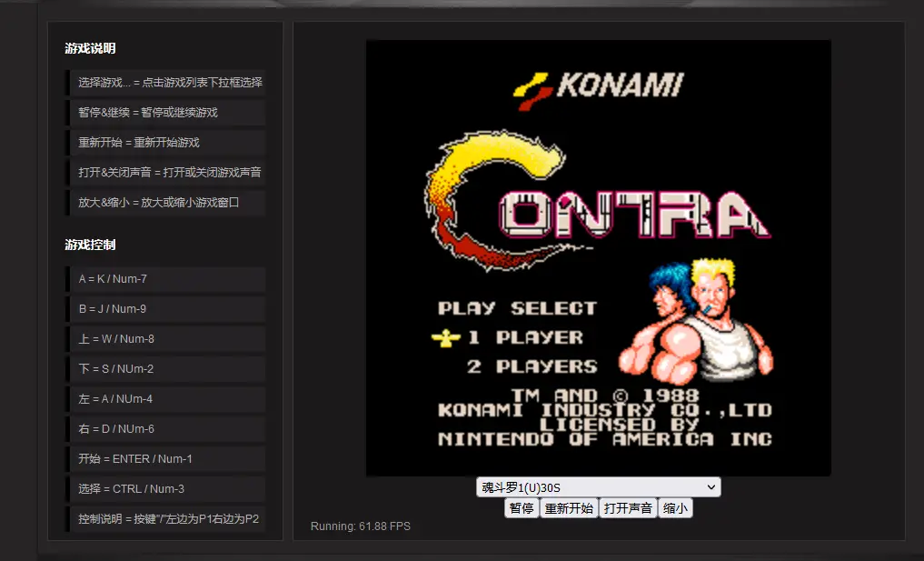Click the row B = J / Num-9
The width and height of the screenshot is (924, 561).
[x=165, y=309]
